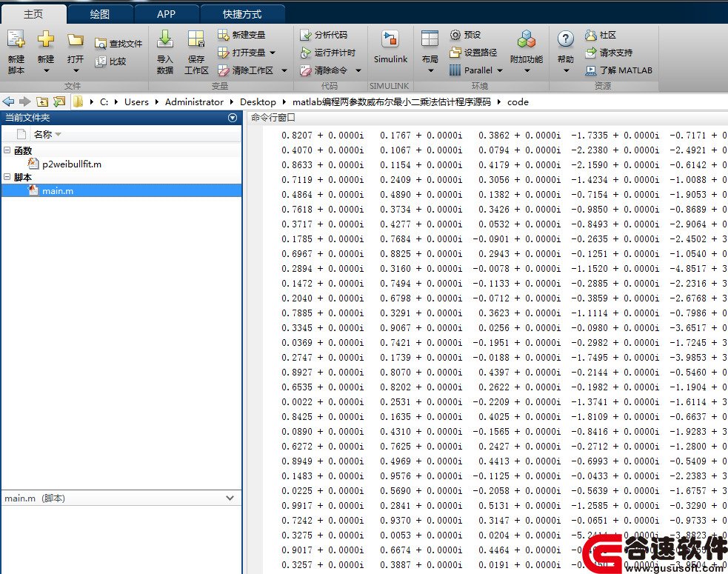Click the New Script (新建脚本) icon
This screenshot has height=574, width=728.
(16, 39)
